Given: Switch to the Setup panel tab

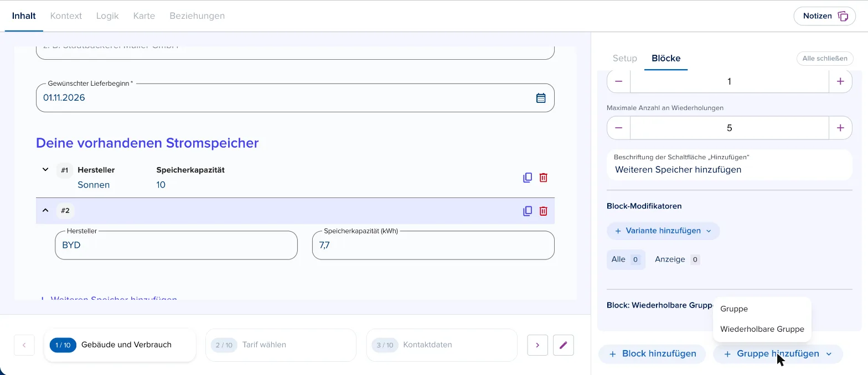Looking at the screenshot, I should click(625, 58).
